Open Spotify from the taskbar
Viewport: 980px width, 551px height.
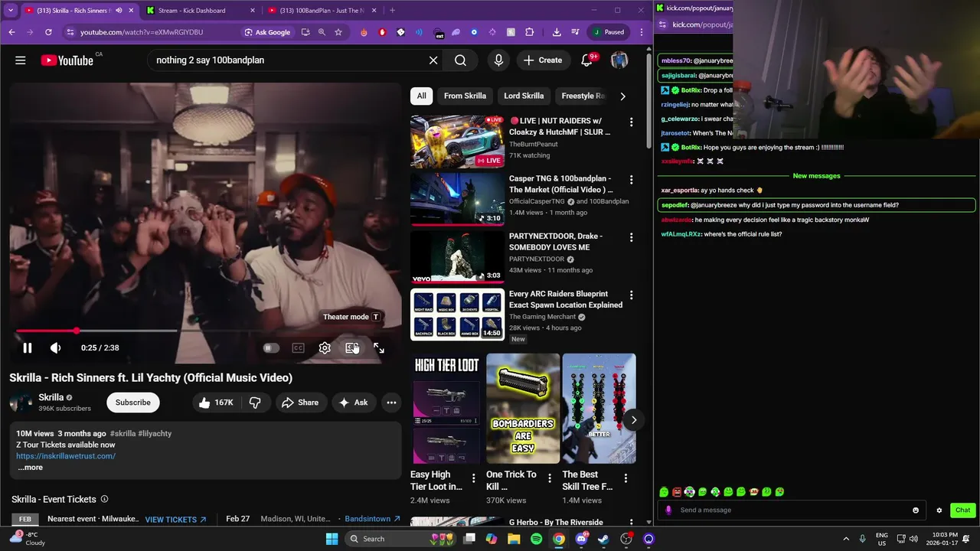[536, 539]
